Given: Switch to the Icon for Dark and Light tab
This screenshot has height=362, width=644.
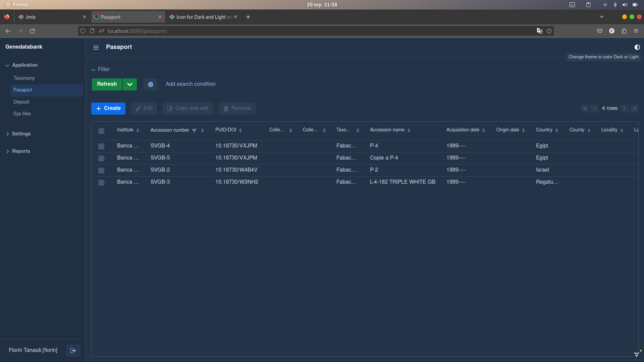Looking at the screenshot, I should 204,17.
